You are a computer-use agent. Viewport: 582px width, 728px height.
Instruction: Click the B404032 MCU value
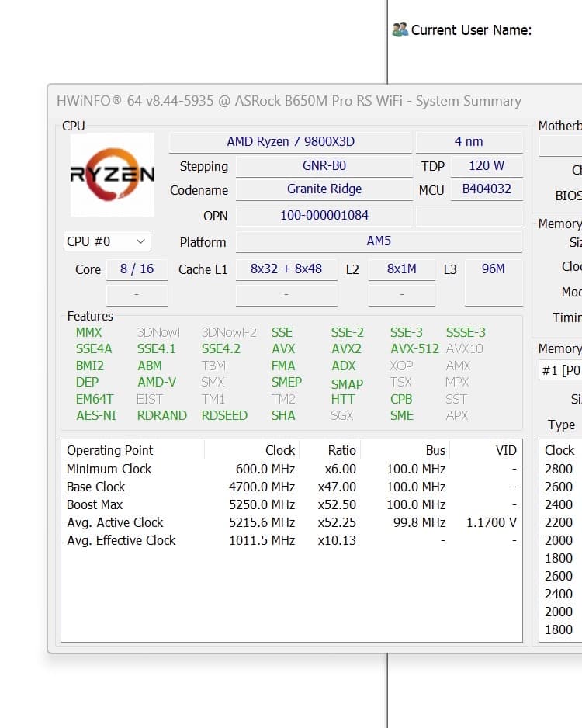click(487, 189)
